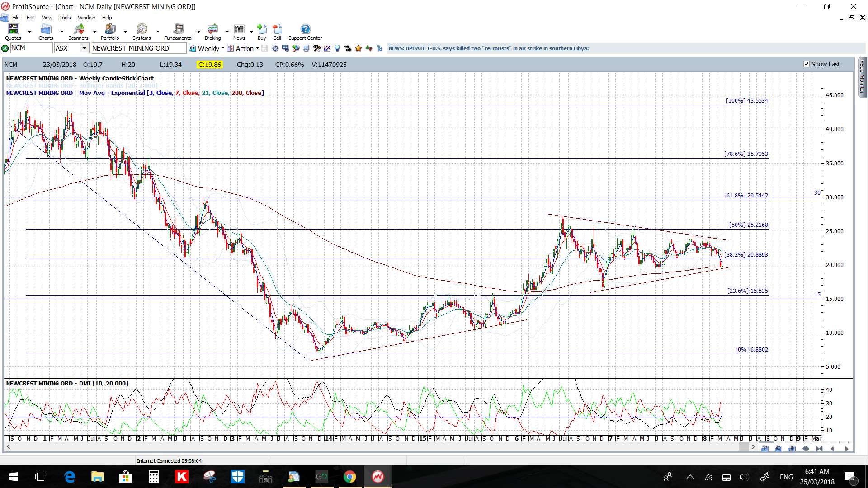Click the news headline ticker
The height and width of the screenshot is (488, 868).
point(489,48)
